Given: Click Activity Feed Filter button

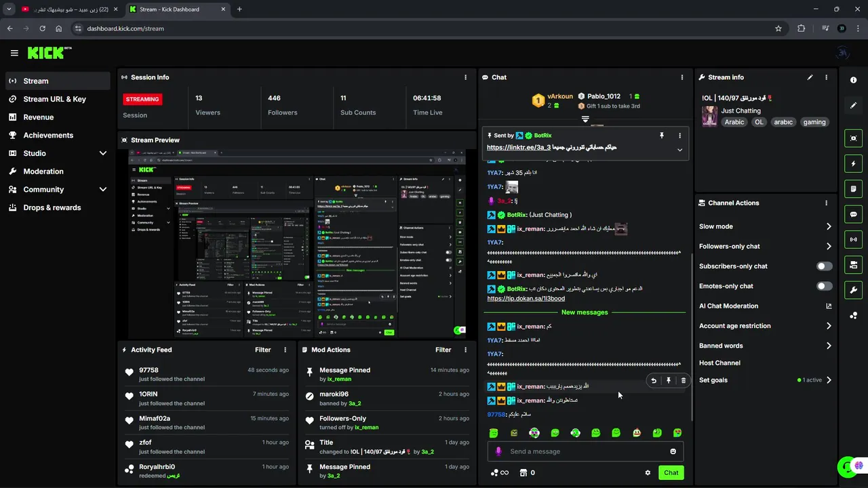Looking at the screenshot, I should (263, 350).
